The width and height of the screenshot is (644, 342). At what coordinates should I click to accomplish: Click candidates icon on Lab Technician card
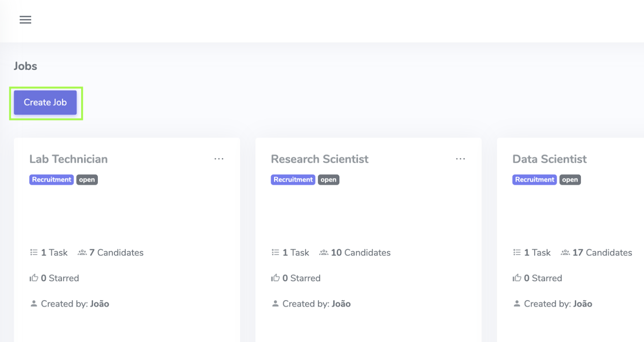pyautogui.click(x=82, y=252)
